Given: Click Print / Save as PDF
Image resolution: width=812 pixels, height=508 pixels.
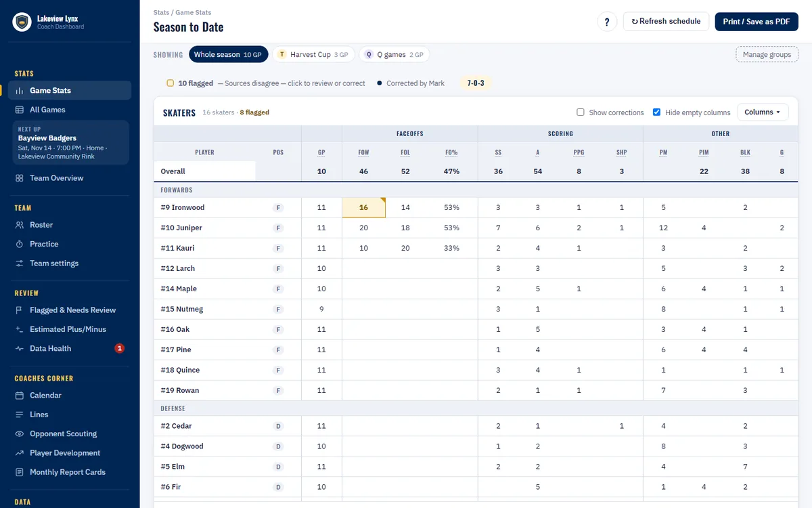Looking at the screenshot, I should click(757, 22).
